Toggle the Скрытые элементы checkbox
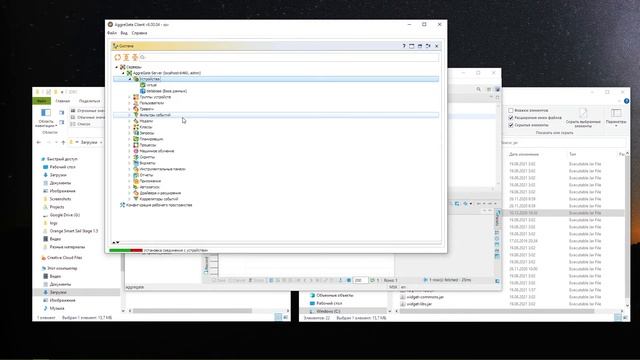The height and width of the screenshot is (360, 640). coord(511,125)
